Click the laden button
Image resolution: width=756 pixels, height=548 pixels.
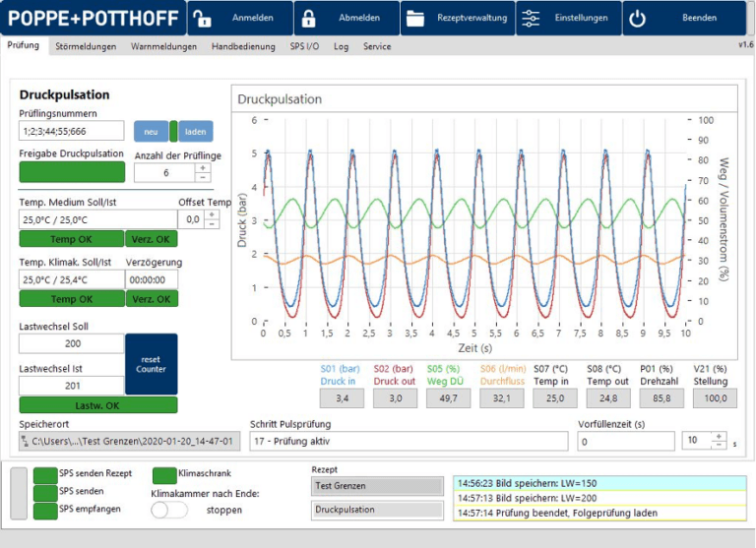point(196,131)
